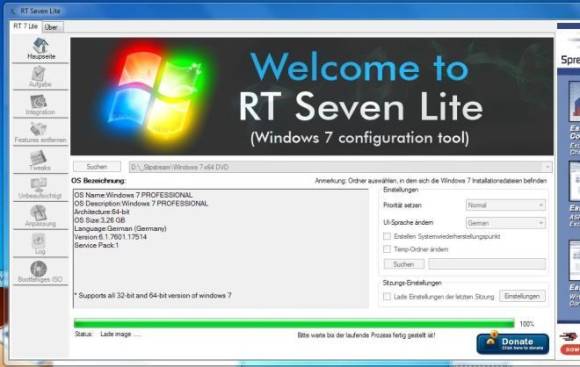Open the Bootfähiges ISO icon

tap(41, 272)
